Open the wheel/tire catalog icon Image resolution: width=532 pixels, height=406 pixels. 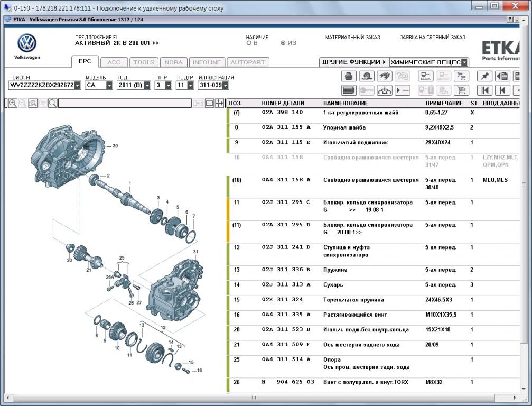pos(367,76)
